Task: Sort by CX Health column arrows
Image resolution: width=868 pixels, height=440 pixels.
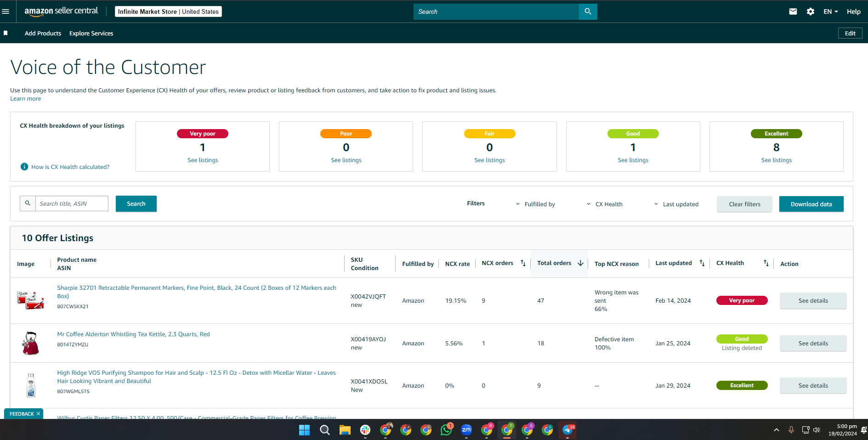Action: (x=766, y=263)
